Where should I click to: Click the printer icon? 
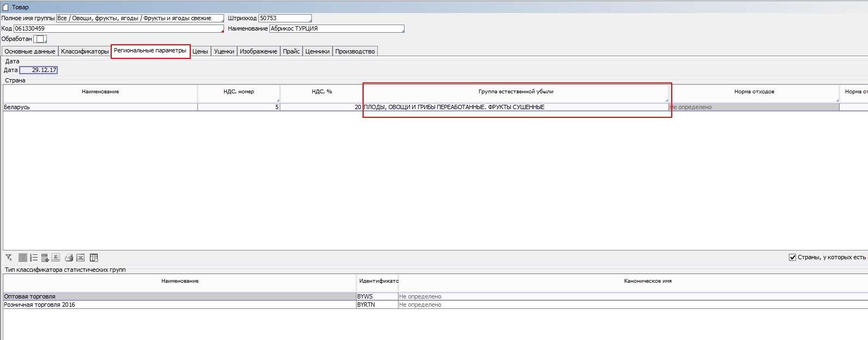point(69,258)
